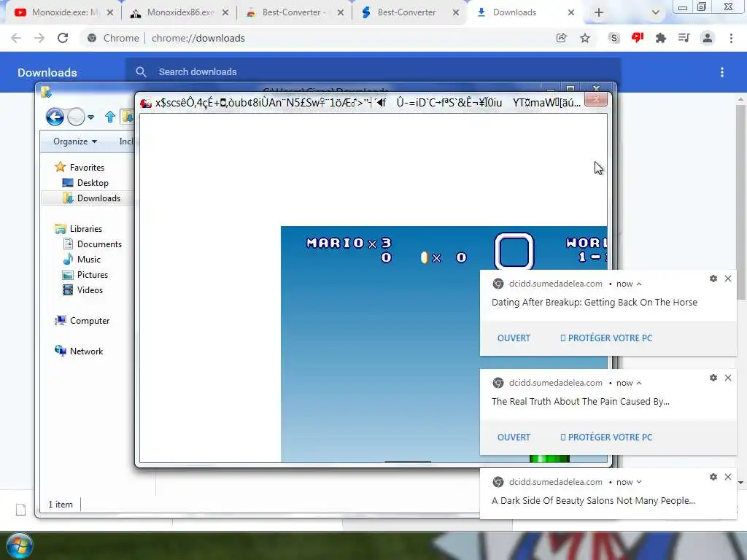Bookmark this page with the star
The image size is (747, 560).
585,38
